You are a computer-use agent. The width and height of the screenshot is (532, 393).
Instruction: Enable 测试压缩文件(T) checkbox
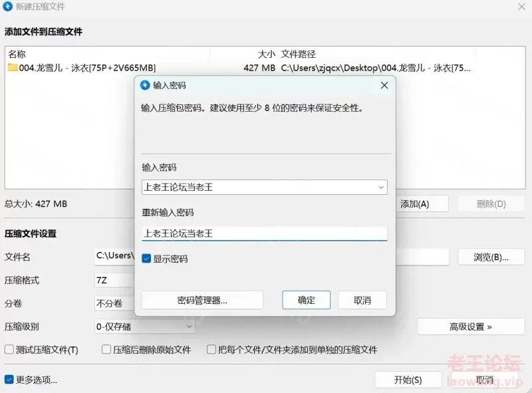pos(9,349)
